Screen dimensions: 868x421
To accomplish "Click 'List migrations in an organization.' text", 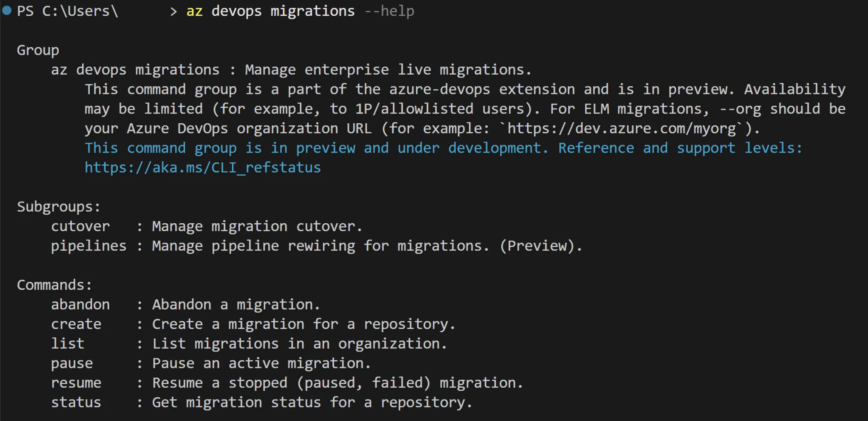I will coord(300,344).
